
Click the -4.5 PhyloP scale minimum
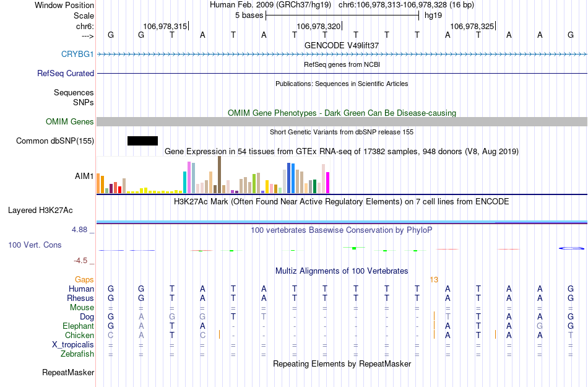(x=80, y=261)
